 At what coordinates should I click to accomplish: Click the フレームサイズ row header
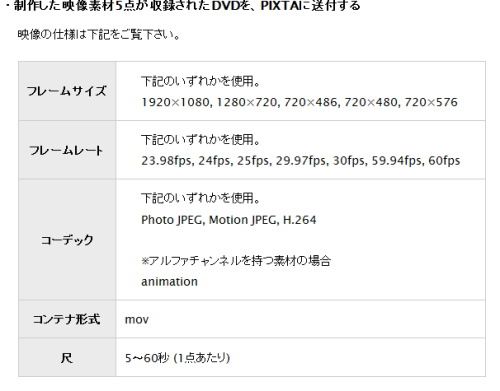(67, 91)
